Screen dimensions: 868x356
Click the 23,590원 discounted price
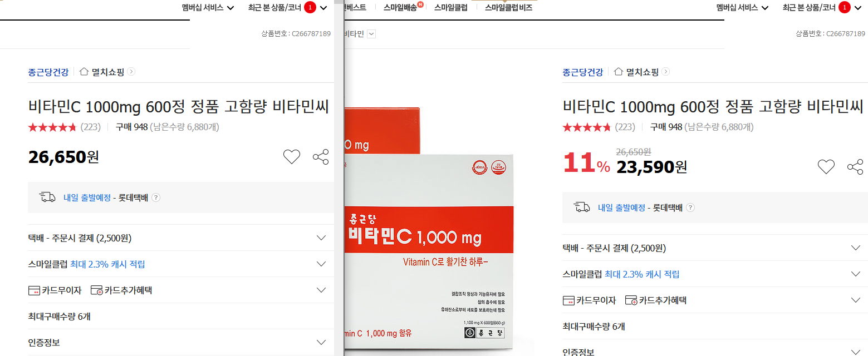[x=652, y=167]
